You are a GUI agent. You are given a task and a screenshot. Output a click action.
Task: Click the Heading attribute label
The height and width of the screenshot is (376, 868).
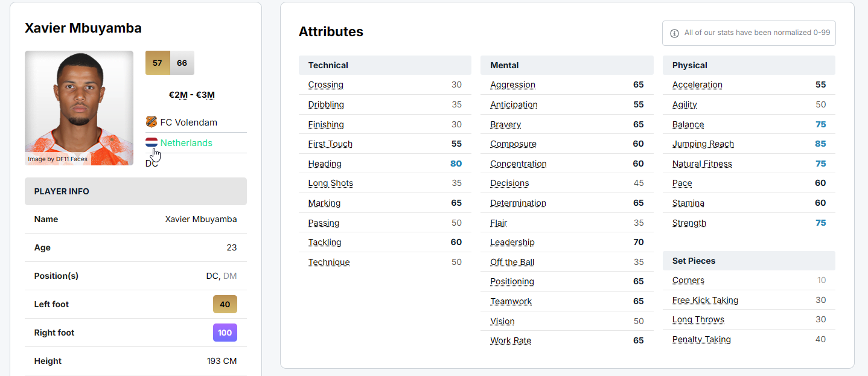pos(325,164)
